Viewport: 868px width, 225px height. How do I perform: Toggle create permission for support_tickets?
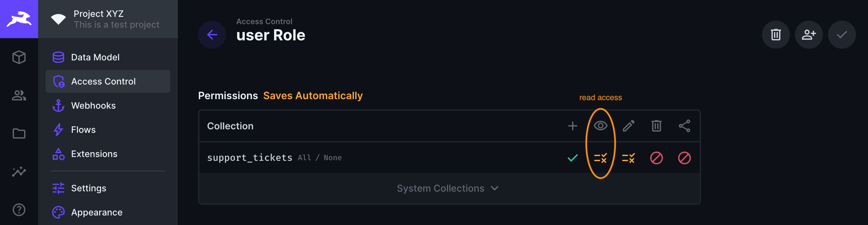pyautogui.click(x=572, y=157)
